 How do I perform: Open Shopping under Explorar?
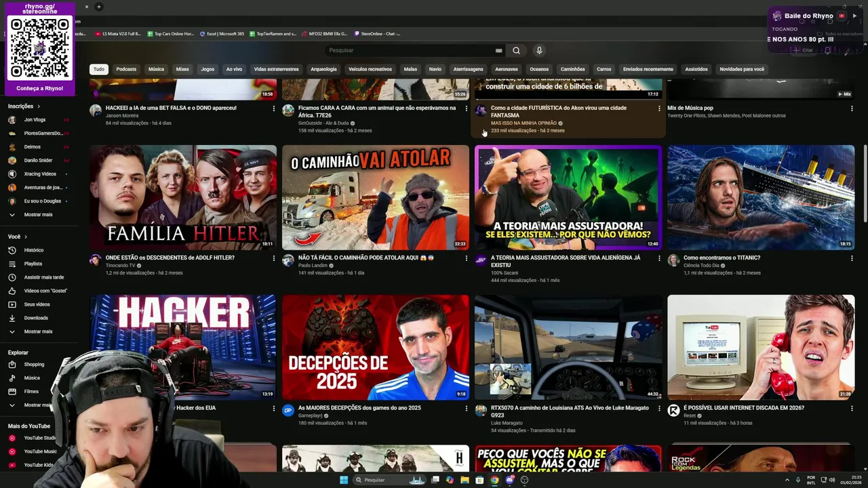(34, 365)
